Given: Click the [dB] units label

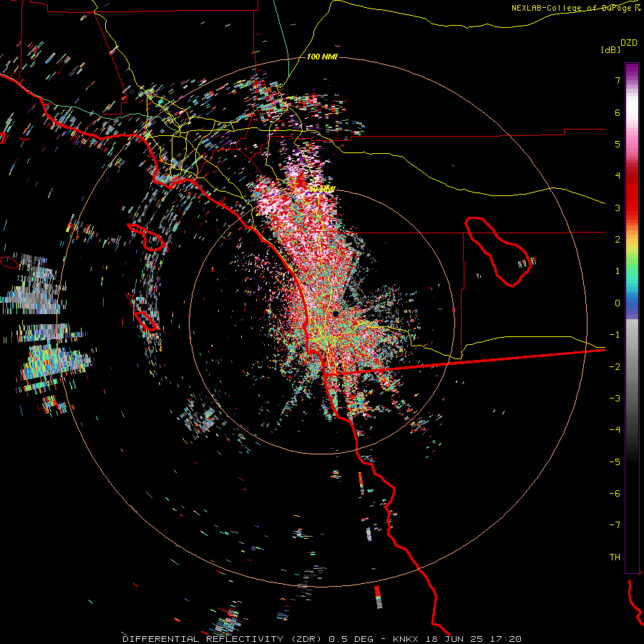Looking at the screenshot, I should click(610, 49).
